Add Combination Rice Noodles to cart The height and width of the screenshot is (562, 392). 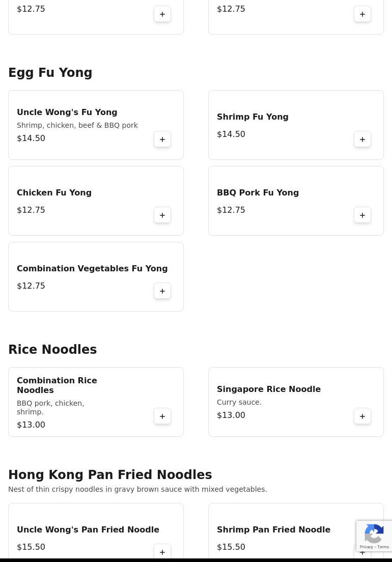162,416
